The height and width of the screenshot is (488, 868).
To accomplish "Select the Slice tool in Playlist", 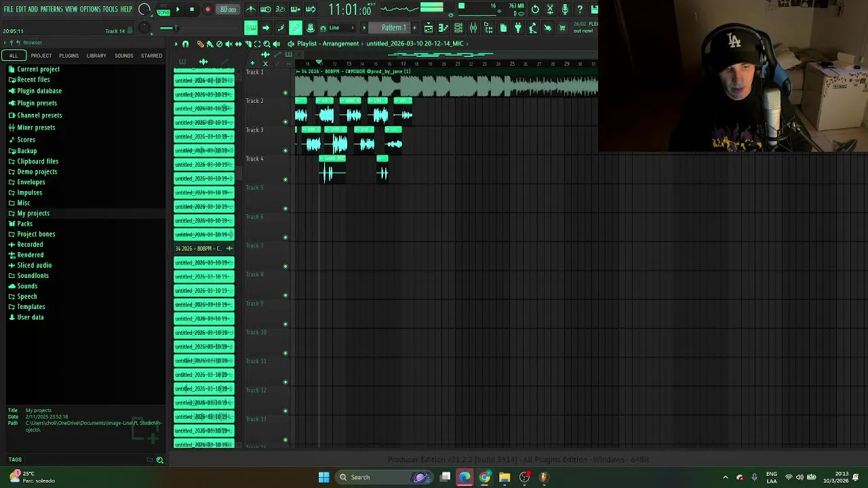I will pos(248,43).
